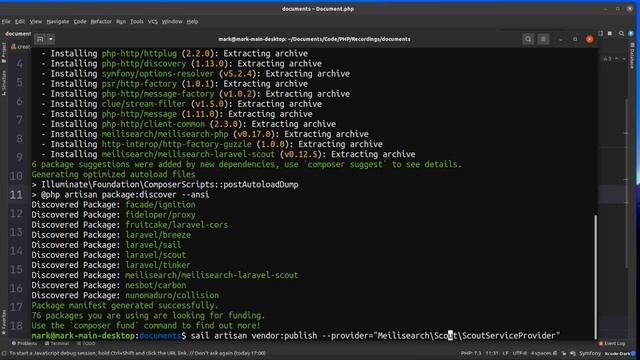Change the LF line separator
Screen dimensions: 640x360
[x=506, y=353]
